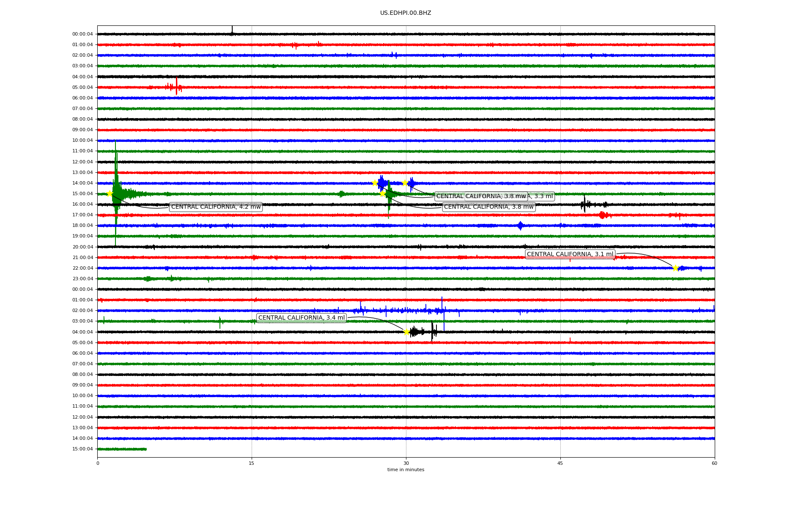Click the partially hidden 3.3 ml label text

[542, 196]
